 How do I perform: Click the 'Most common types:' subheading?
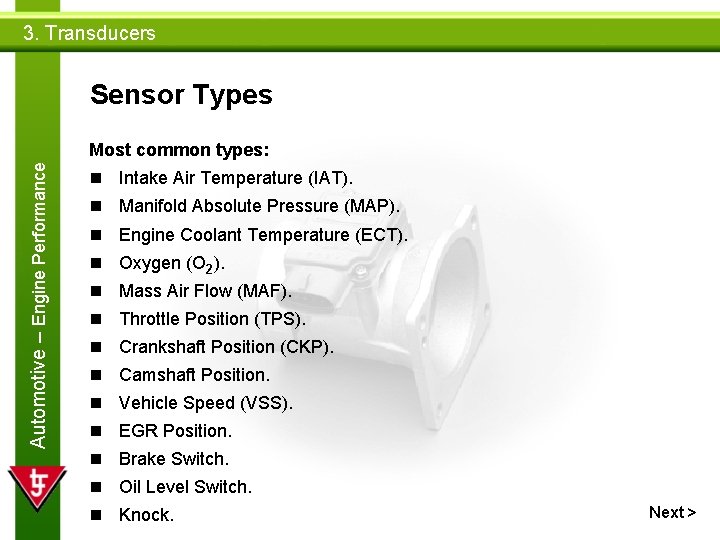(179, 150)
